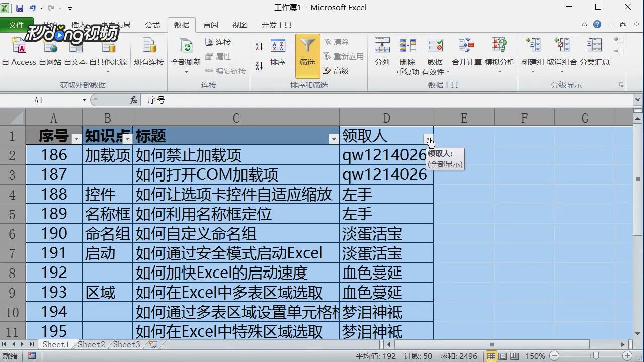Image resolution: width=644 pixels, height=362 pixels.
Task: Open the 标题 column filter dropdown
Action: pyautogui.click(x=333, y=139)
